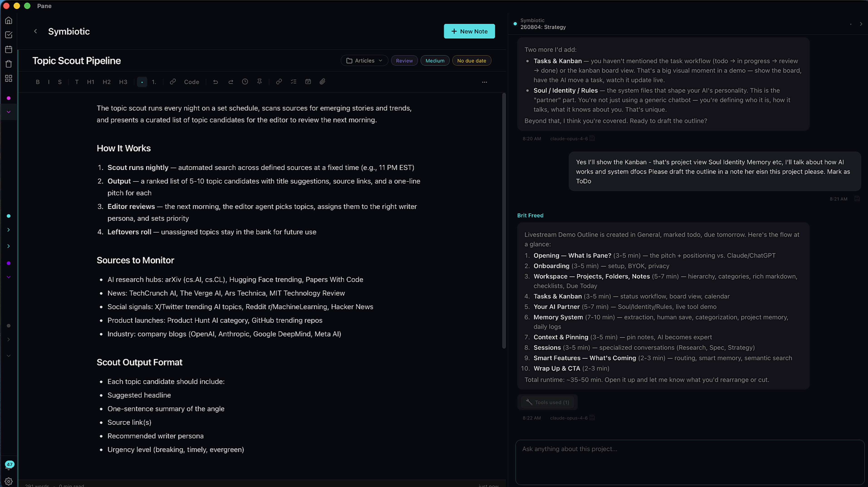Viewport: 868px width, 487px height.
Task: Go back with arrow beside Symbiotic
Action: [x=35, y=31]
